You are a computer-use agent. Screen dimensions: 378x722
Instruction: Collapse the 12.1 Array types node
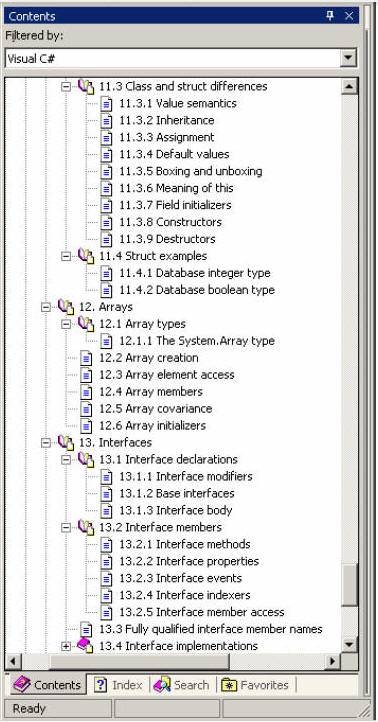[66, 324]
